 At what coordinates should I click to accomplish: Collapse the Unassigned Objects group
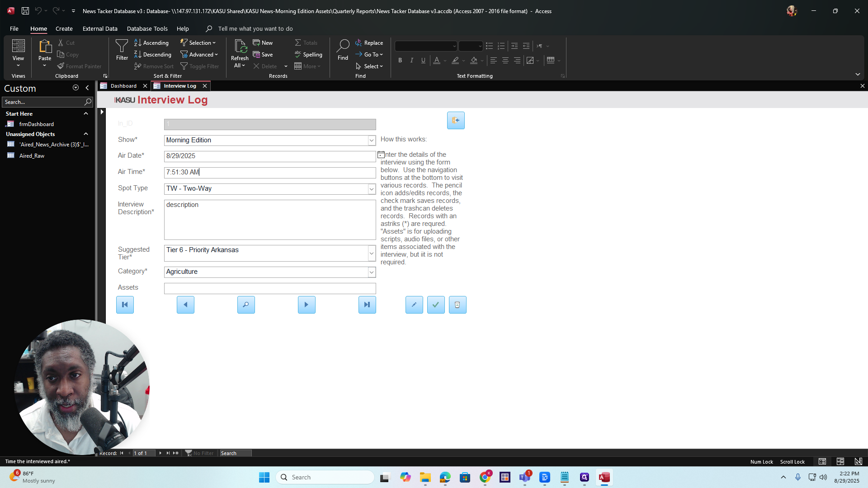(x=85, y=134)
